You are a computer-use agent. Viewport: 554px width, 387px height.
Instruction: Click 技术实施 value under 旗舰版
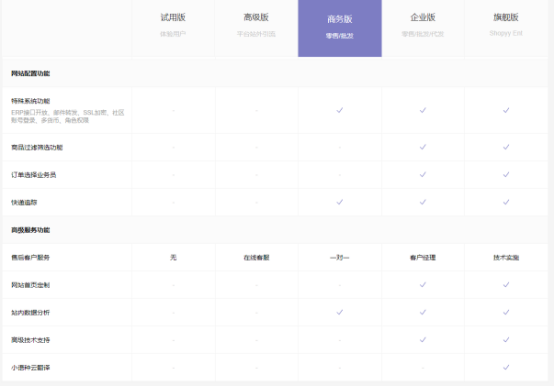[506, 258]
